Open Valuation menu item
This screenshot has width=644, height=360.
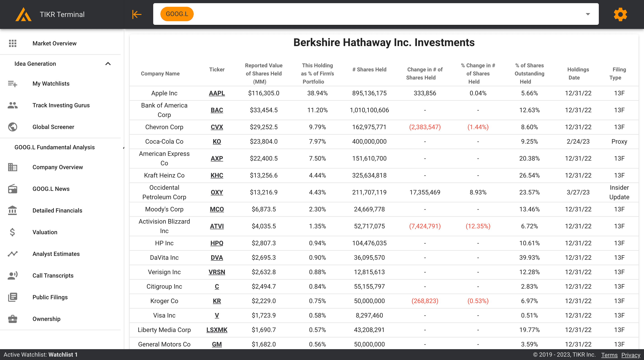coord(45,232)
